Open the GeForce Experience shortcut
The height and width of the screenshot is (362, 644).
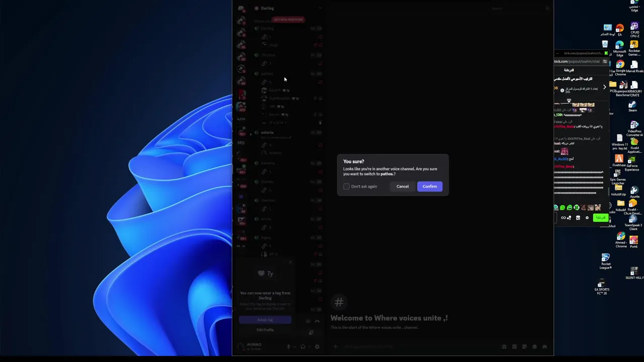tap(632, 164)
